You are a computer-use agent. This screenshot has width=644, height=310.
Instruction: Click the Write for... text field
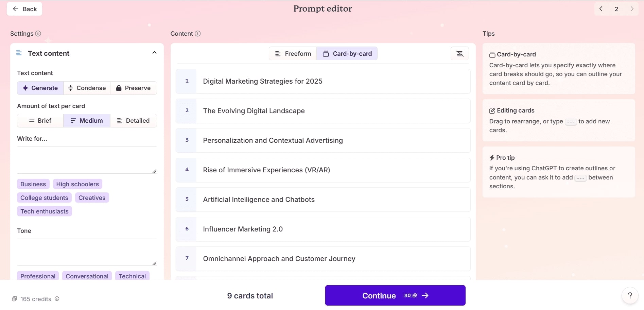coord(87,160)
